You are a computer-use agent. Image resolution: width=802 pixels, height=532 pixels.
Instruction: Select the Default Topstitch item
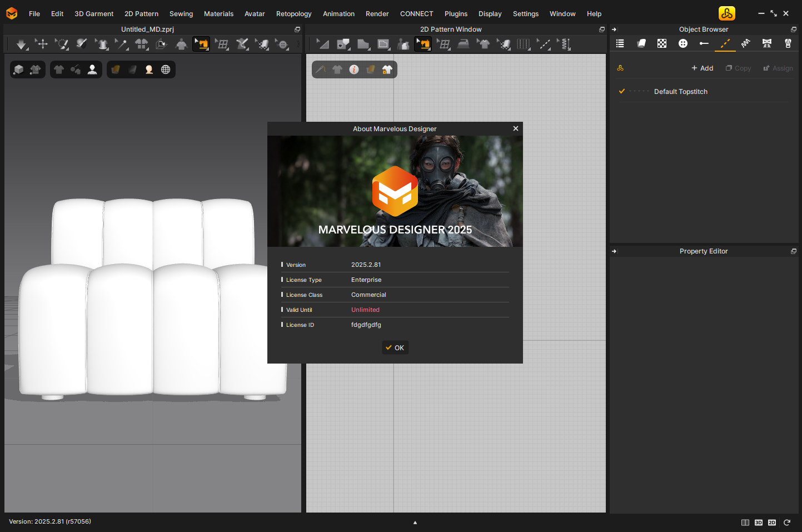680,92
